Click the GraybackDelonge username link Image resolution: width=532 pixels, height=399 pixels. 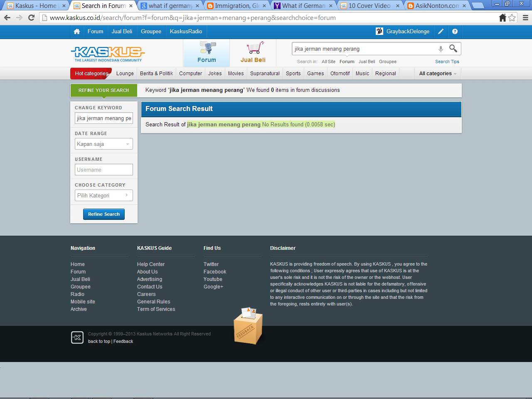(408, 32)
